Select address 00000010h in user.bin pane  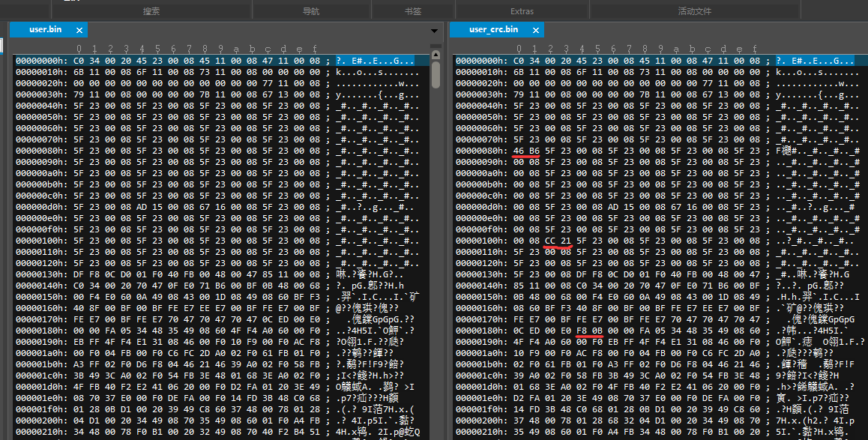pos(42,72)
